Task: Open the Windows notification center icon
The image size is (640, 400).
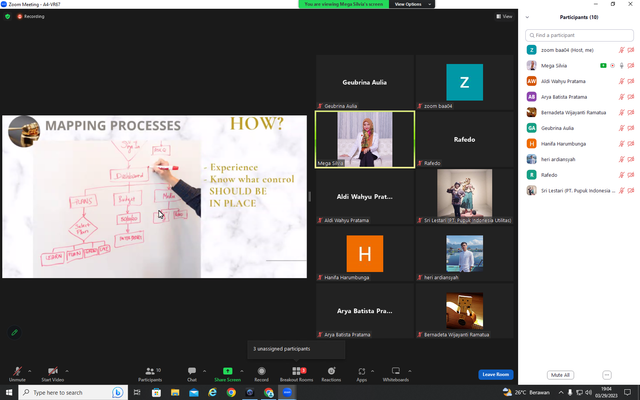Action: (x=627, y=392)
